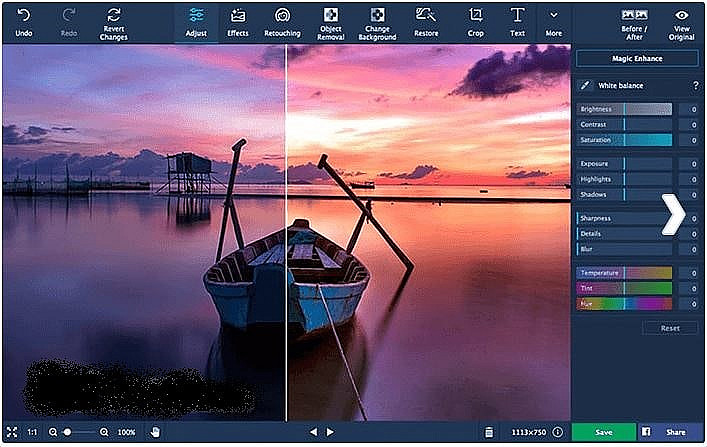Image resolution: width=707 pixels, height=447 pixels.
Task: Click the Exposure value field
Action: point(689,164)
